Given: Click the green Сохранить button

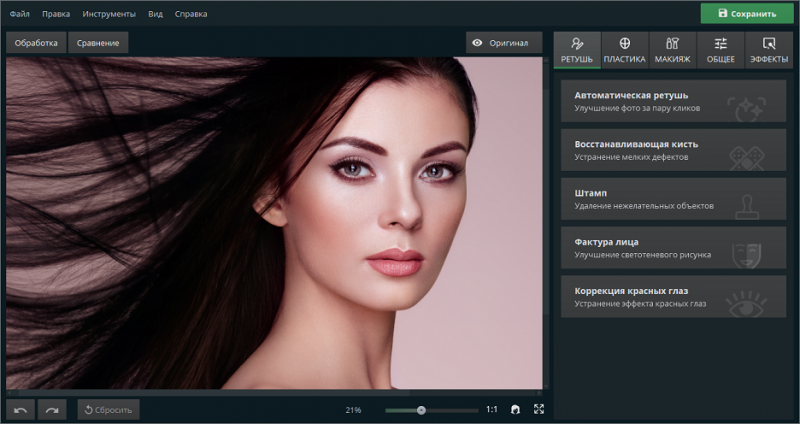Looking at the screenshot, I should click(747, 14).
